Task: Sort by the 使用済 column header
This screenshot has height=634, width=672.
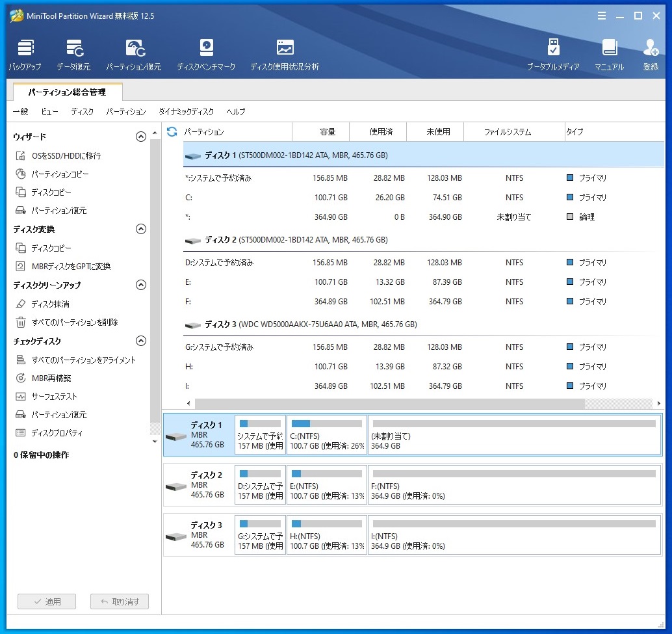Action: click(x=378, y=131)
